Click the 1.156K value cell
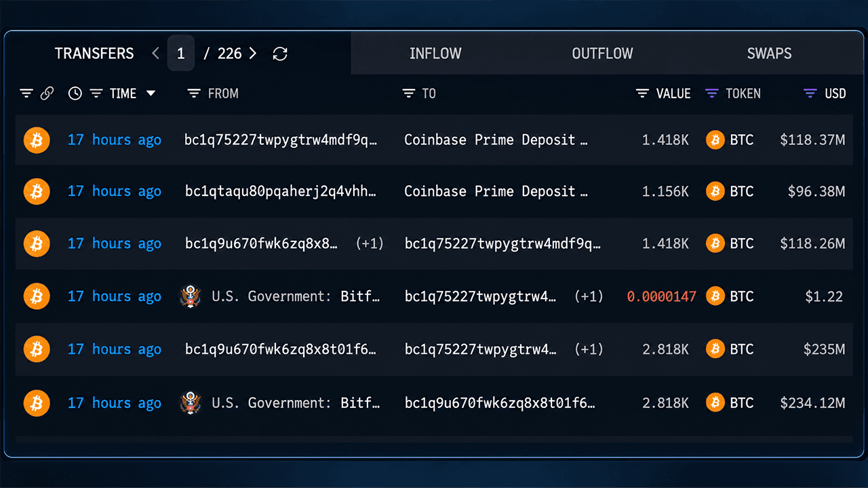 click(665, 192)
